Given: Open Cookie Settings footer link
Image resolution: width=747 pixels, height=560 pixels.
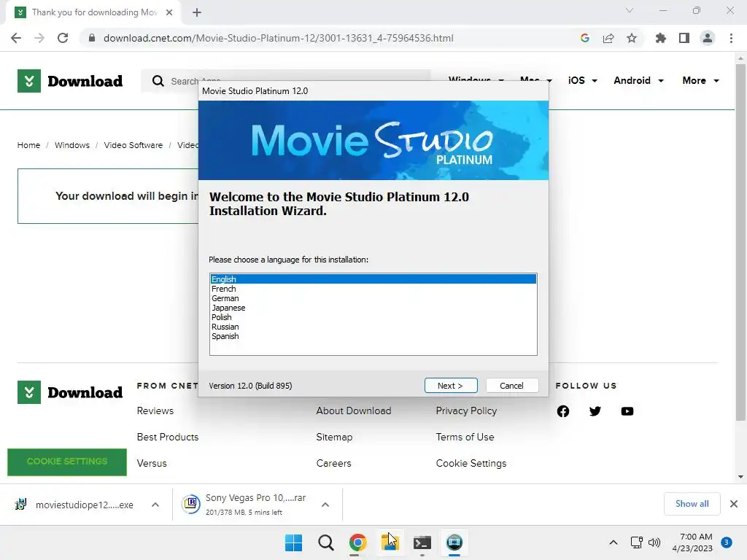Looking at the screenshot, I should pyautogui.click(x=471, y=463).
